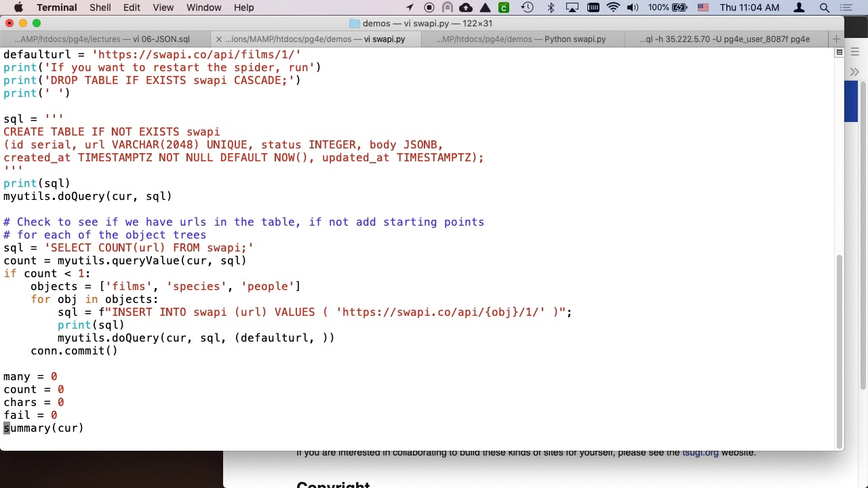Viewport: 868px width, 488px height.
Task: Click the CREATE TABLE IF NOT EXISTS swapi line
Action: [x=112, y=132]
